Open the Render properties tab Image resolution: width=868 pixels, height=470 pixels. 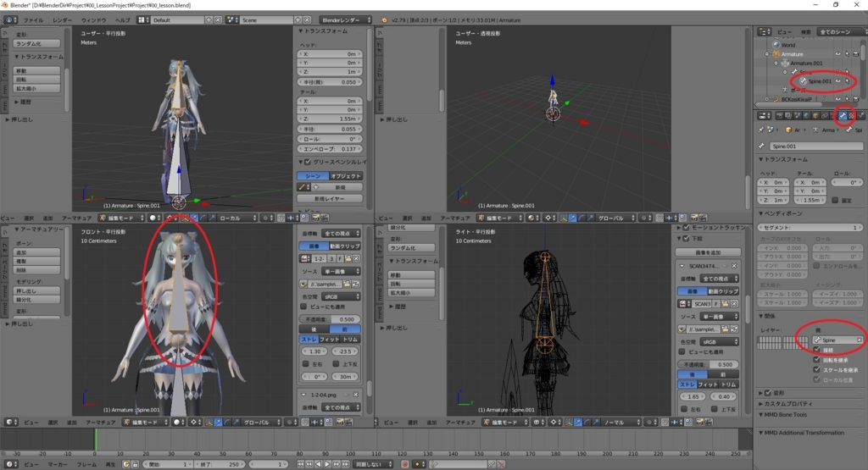click(780, 115)
